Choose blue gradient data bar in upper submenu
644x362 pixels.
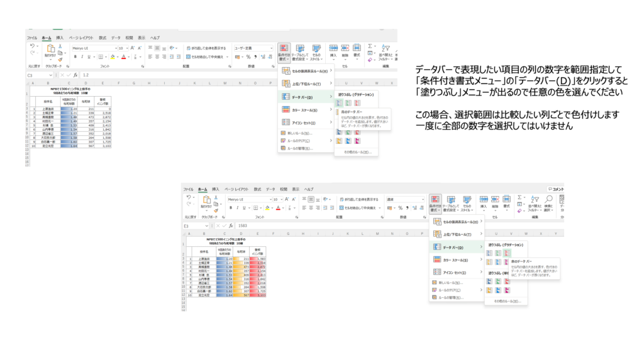(340, 102)
